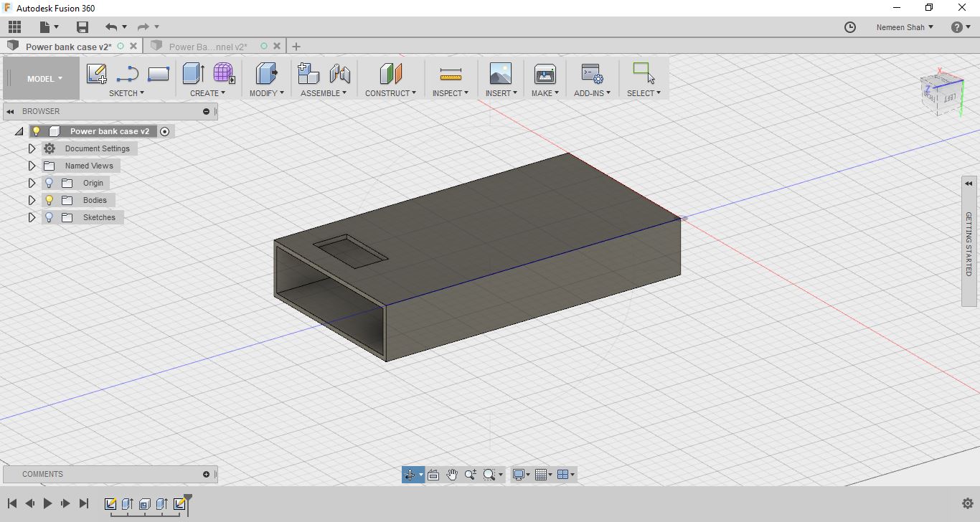Open the INSPECT menu
The height and width of the screenshot is (522, 980).
tap(450, 93)
